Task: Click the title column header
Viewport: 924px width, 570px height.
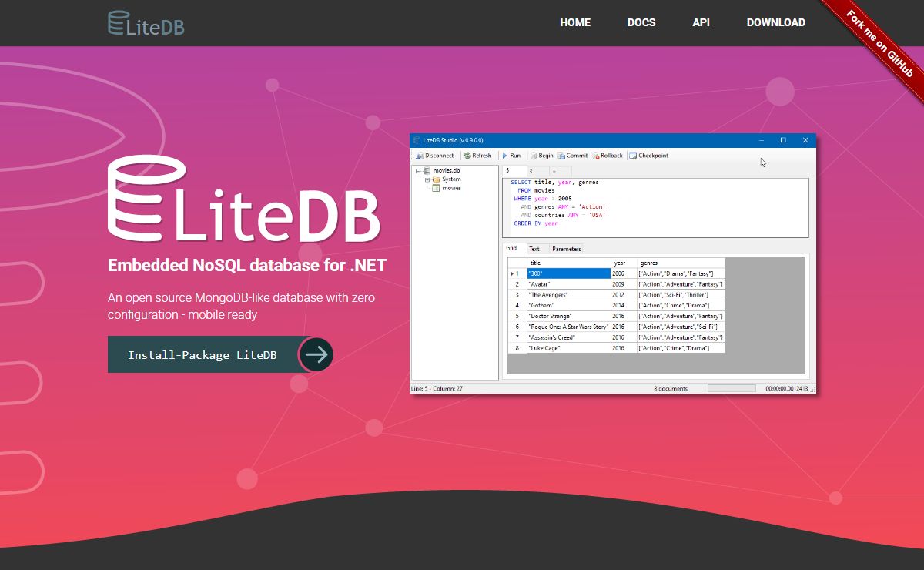Action: (x=568, y=263)
